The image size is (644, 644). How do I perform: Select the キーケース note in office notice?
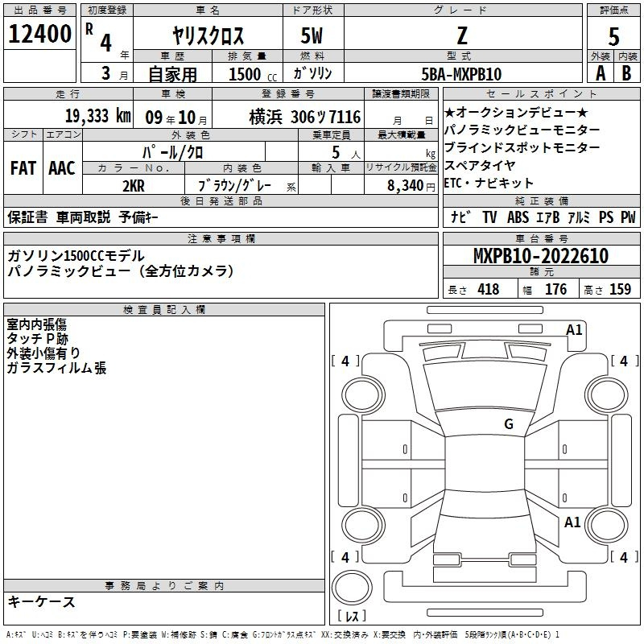[41, 601]
